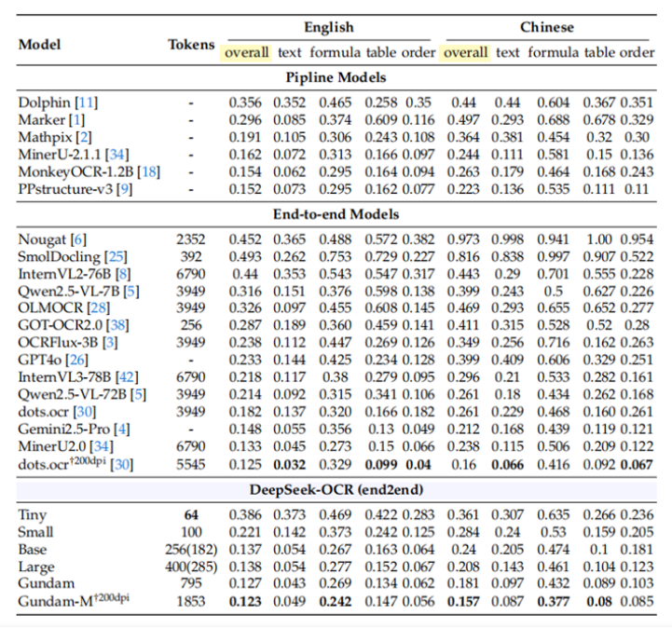
Task: Follow citation 2 beside Mathpix
Action: (81, 137)
